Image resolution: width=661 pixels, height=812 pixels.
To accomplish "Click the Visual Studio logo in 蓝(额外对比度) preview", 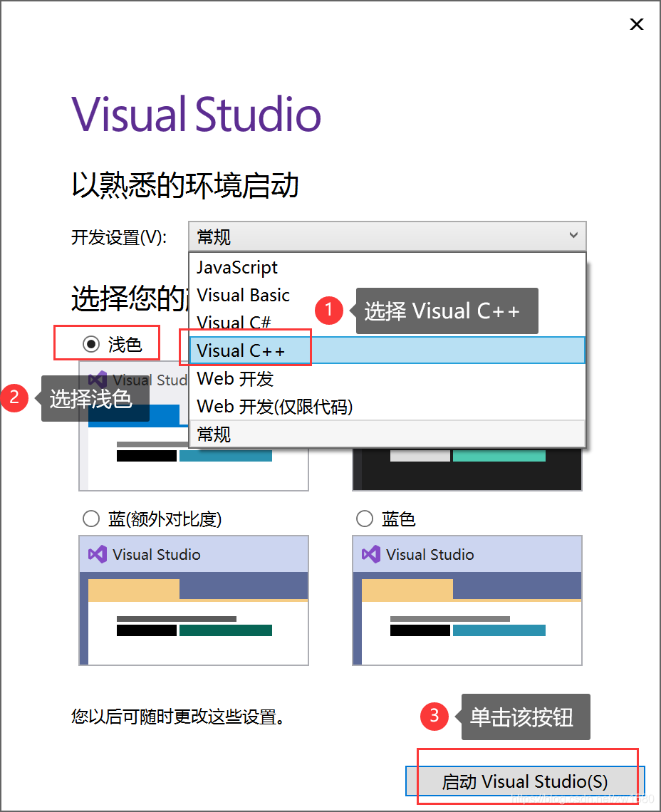I will (98, 555).
